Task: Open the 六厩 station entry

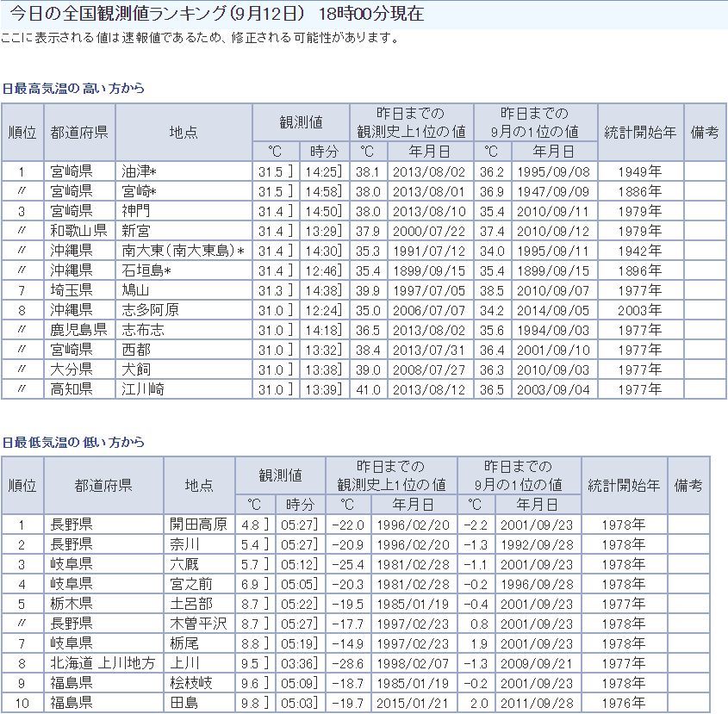Action: click(x=184, y=564)
